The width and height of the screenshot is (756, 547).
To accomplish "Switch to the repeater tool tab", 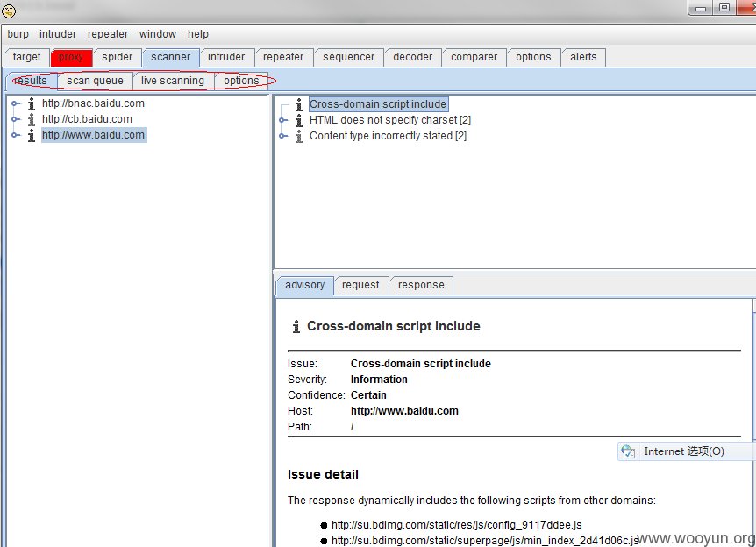I will pos(283,57).
